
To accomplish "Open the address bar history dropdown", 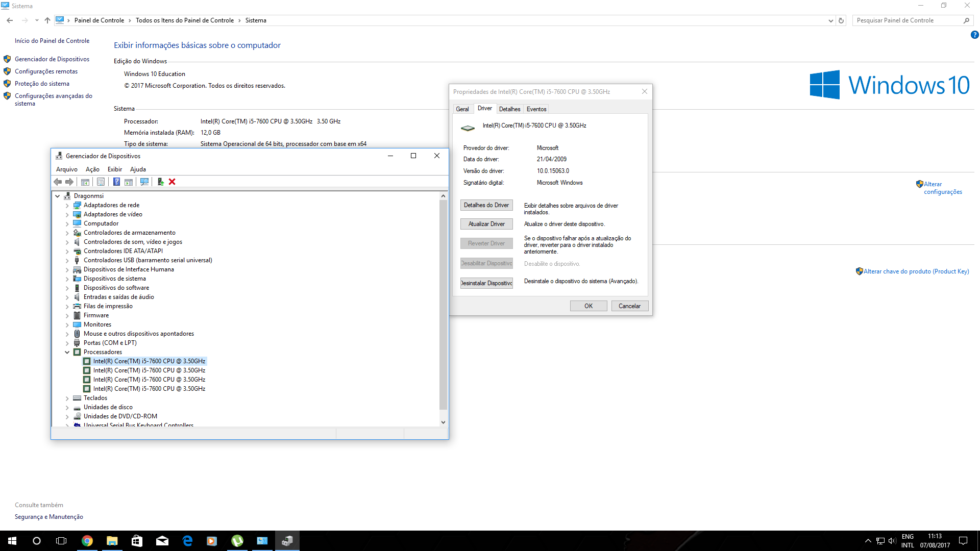I will tap(830, 20).
